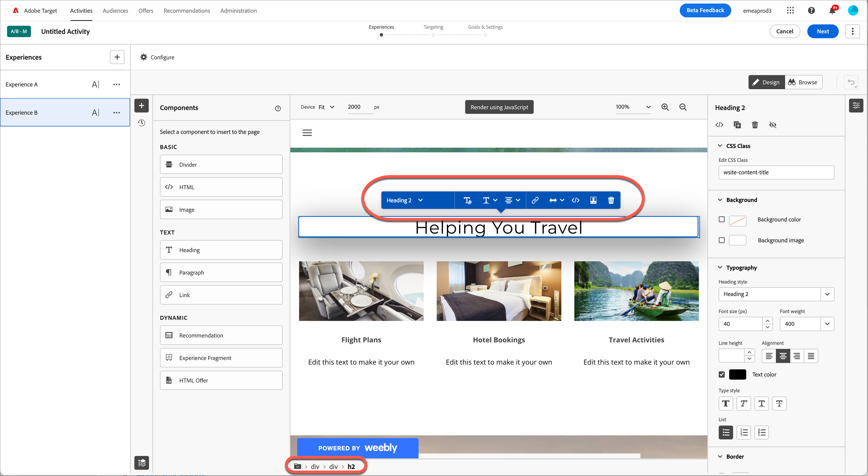Open the Font weight dropdown

tap(827, 324)
